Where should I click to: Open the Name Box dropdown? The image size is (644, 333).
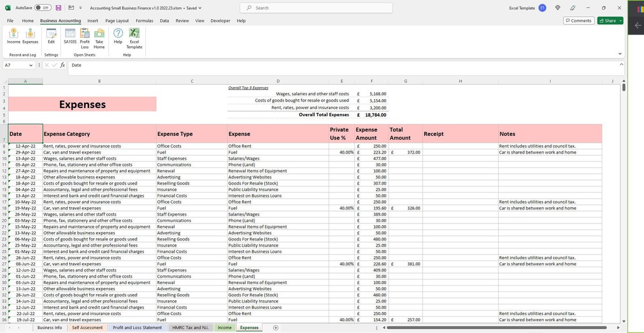click(x=31, y=65)
